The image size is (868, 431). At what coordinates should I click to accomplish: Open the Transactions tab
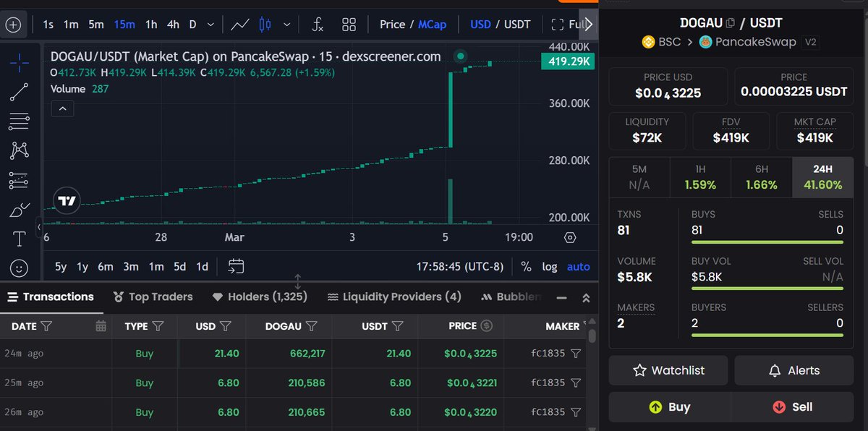pos(51,296)
